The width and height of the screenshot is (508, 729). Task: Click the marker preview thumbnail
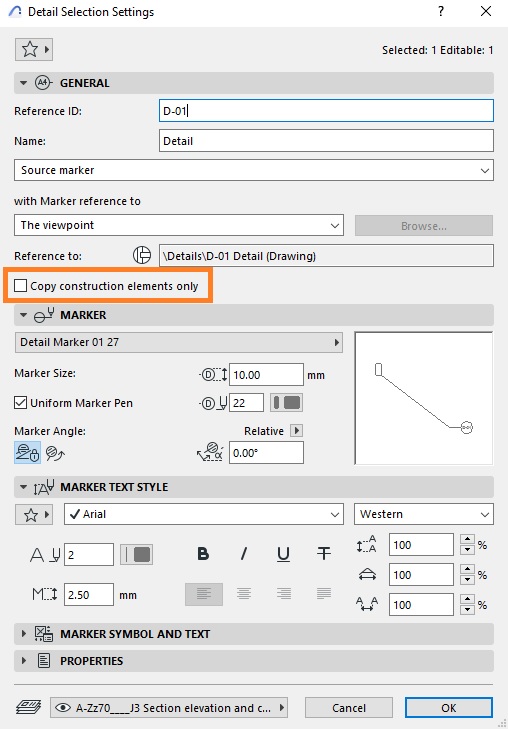(424, 398)
